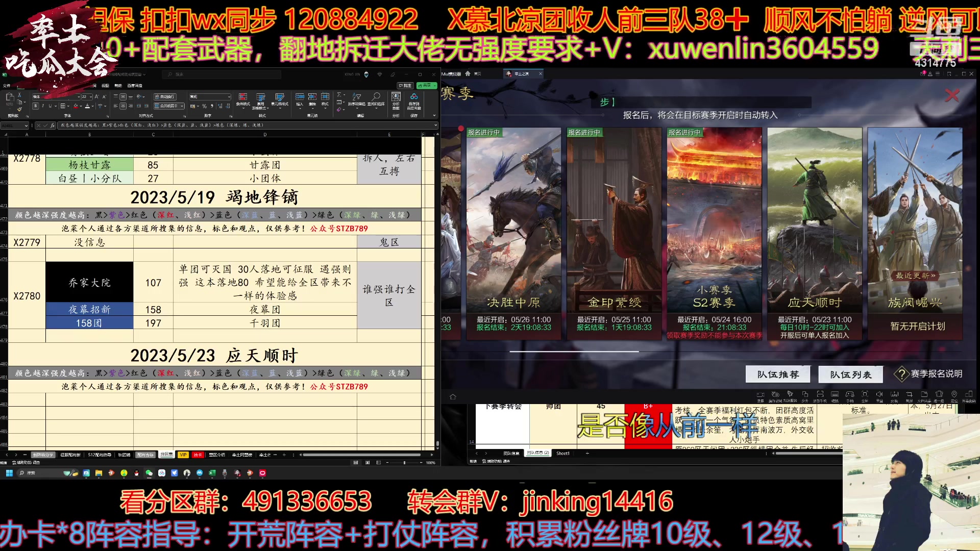Click the add new sheet plus button
This screenshot has height=551, width=980.
284,455
